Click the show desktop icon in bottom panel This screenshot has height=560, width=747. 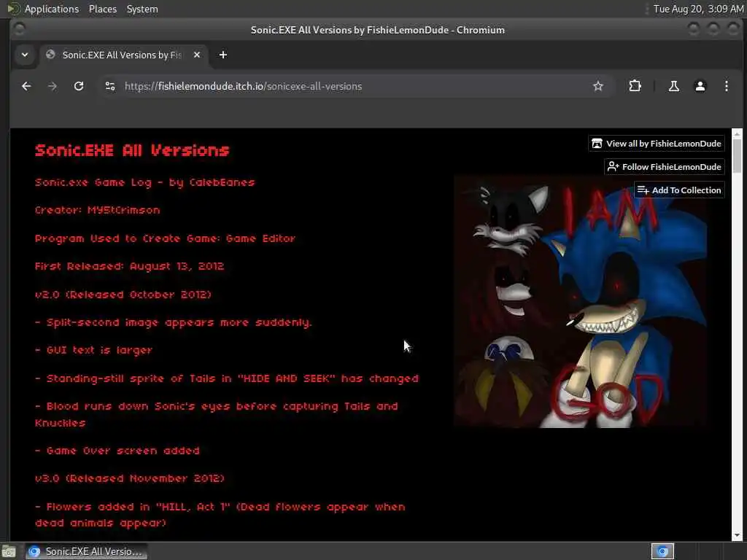pyautogui.click(x=9, y=551)
